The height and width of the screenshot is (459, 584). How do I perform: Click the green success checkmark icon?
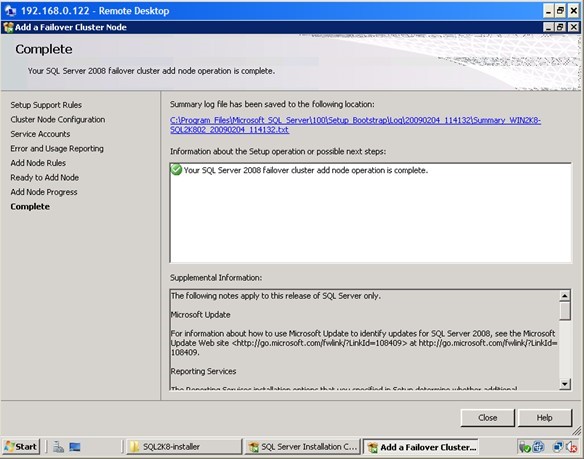tap(176, 170)
